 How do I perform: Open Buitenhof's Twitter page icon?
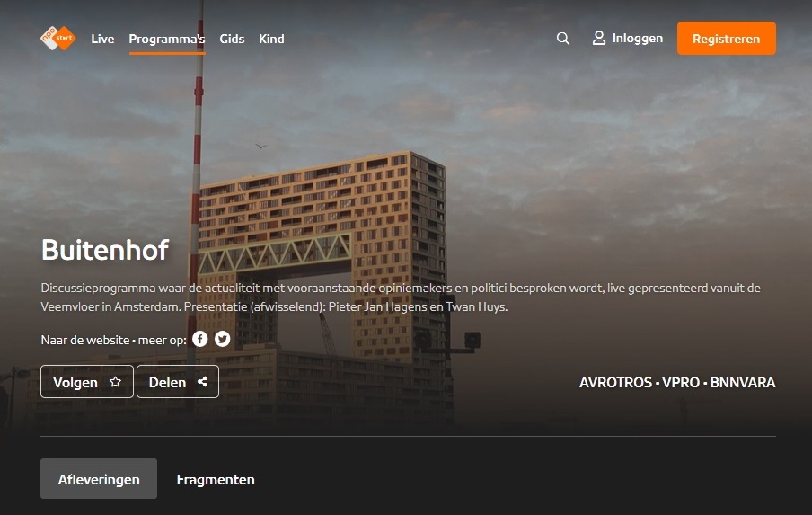click(223, 339)
